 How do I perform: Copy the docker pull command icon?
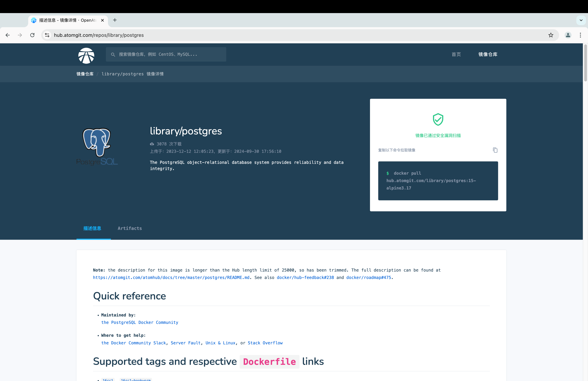pos(495,150)
